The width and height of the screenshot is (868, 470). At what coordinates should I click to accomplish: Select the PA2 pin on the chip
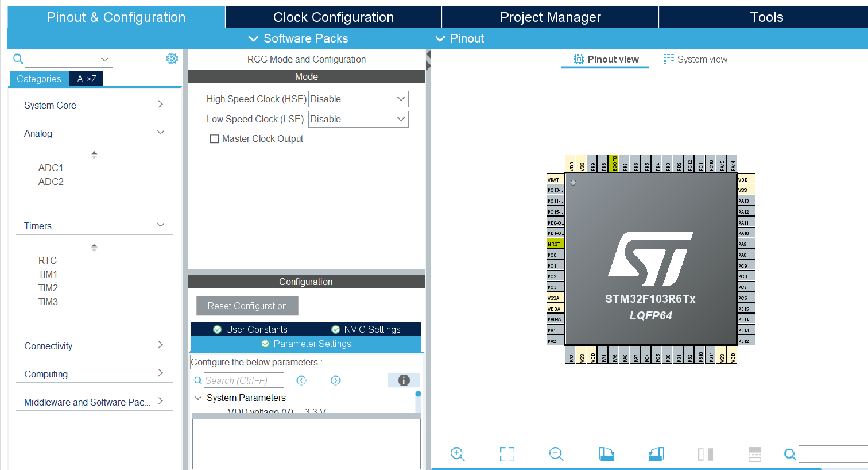555,341
